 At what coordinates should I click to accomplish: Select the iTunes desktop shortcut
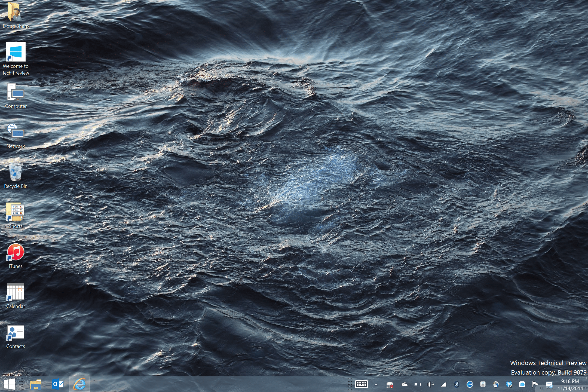[x=16, y=256]
